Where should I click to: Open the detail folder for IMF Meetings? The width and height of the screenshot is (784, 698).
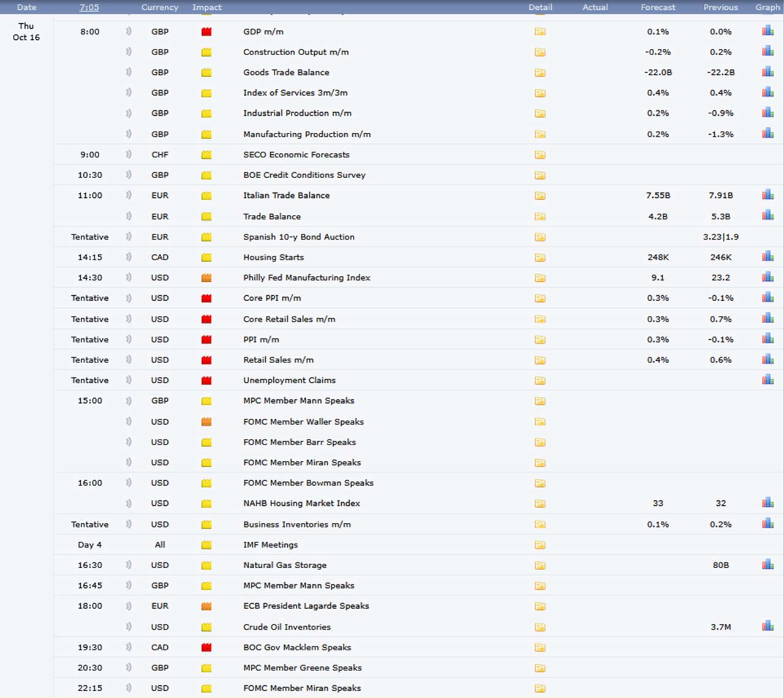tap(540, 545)
